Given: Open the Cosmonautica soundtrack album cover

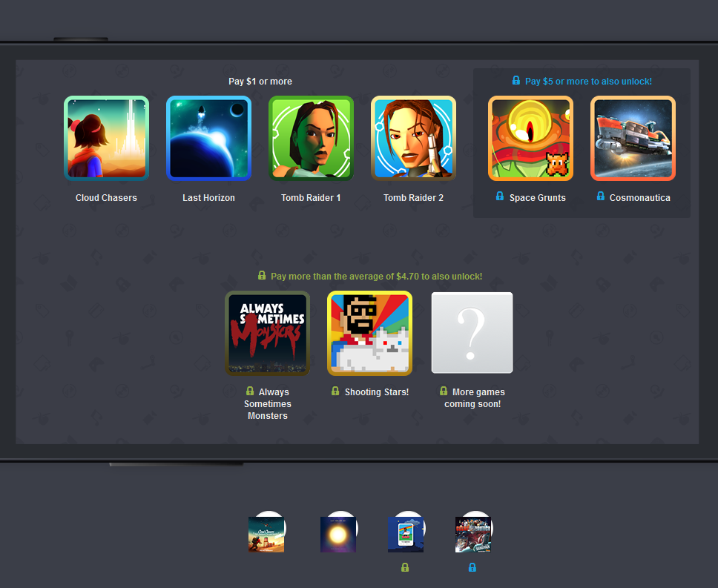Looking at the screenshot, I should (473, 535).
